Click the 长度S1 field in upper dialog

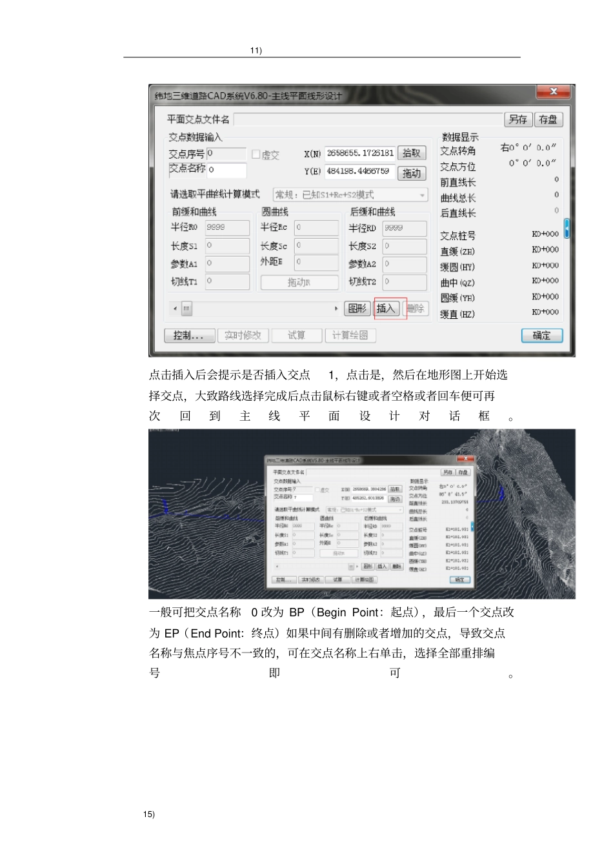click(227, 246)
